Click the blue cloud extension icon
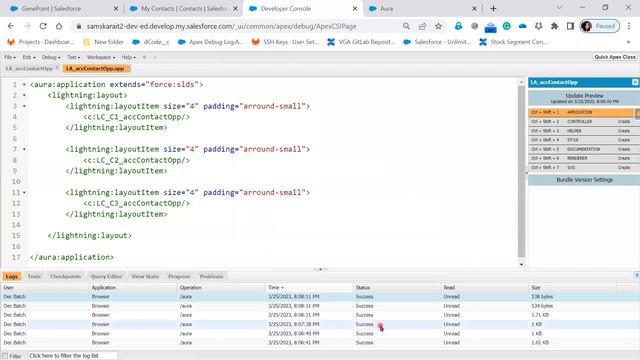The width and height of the screenshot is (640, 360). pyautogui.click(x=522, y=26)
